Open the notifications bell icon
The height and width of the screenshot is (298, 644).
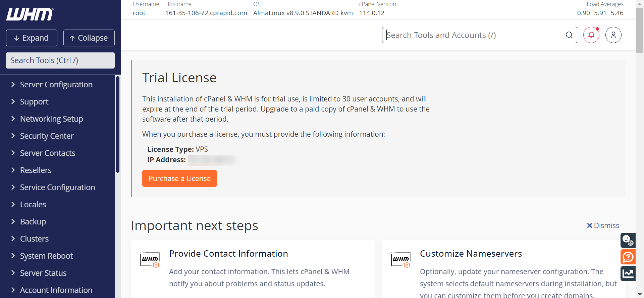point(591,35)
